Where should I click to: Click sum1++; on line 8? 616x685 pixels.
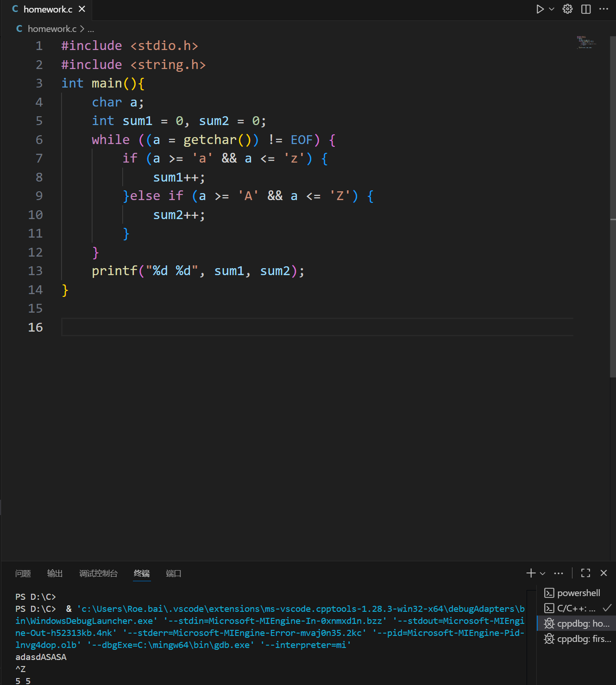179,177
